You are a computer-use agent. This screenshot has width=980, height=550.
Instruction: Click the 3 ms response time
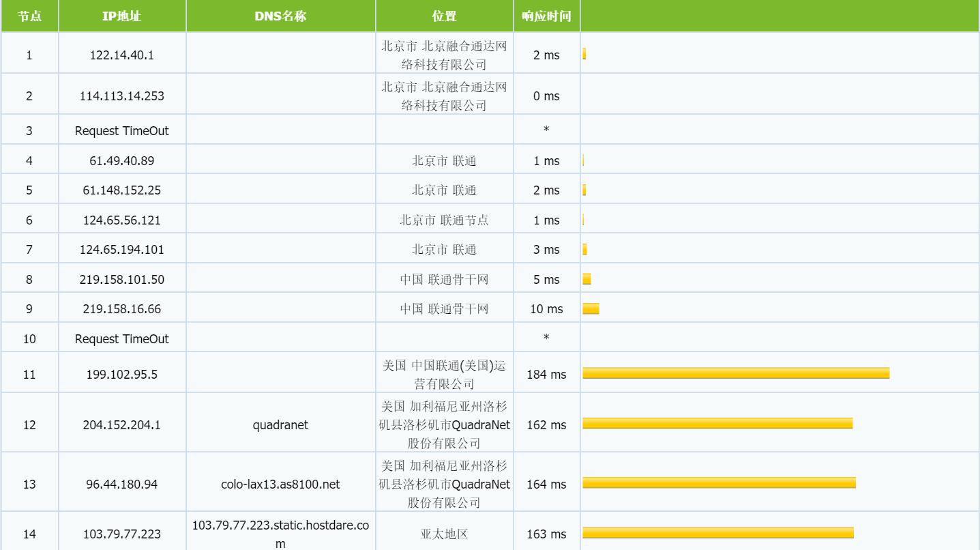(546, 250)
